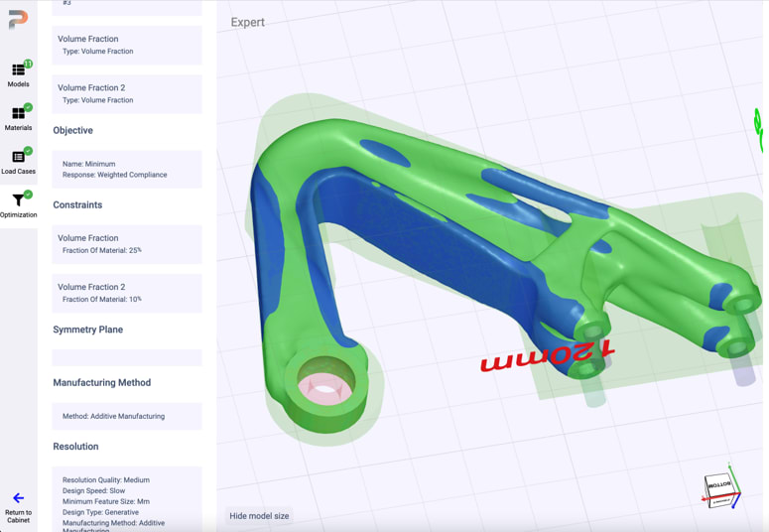This screenshot has height=532, width=769.
Task: Click the Response: Weighted Compliance text
Action: (115, 175)
